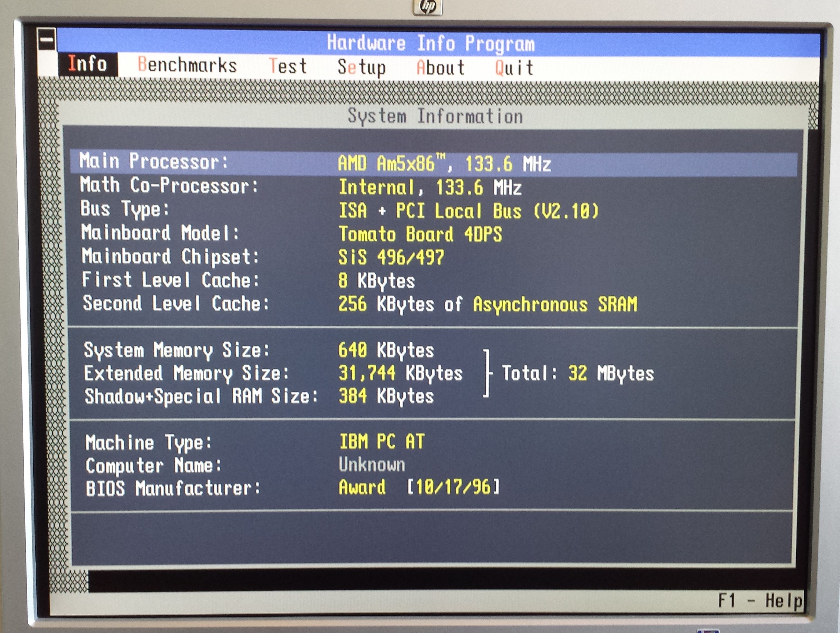This screenshot has width=840, height=633.
Task: Open the Info menu
Action: 88,64
